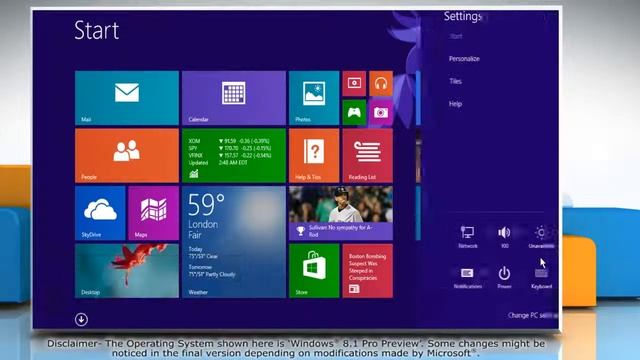Open the Weather tile showing London
The width and height of the screenshot is (640, 360).
point(234,242)
